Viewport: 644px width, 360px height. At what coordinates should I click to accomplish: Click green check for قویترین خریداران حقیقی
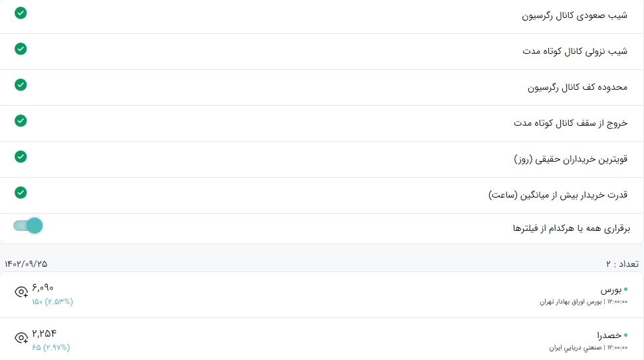coord(21,157)
